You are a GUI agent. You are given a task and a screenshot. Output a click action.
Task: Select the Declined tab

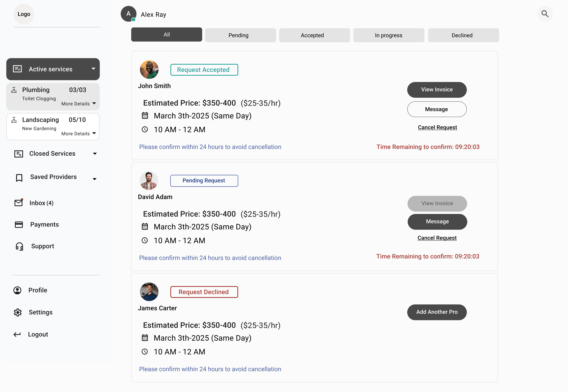tap(463, 35)
